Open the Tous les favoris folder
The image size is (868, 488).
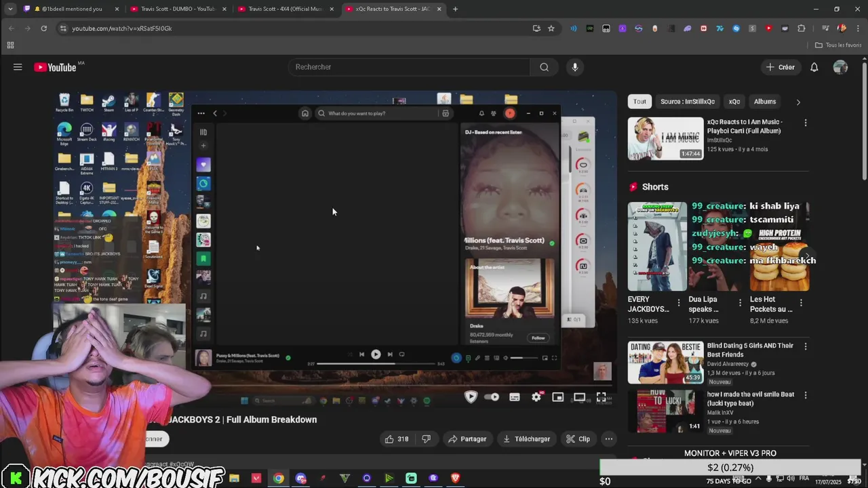(x=838, y=45)
